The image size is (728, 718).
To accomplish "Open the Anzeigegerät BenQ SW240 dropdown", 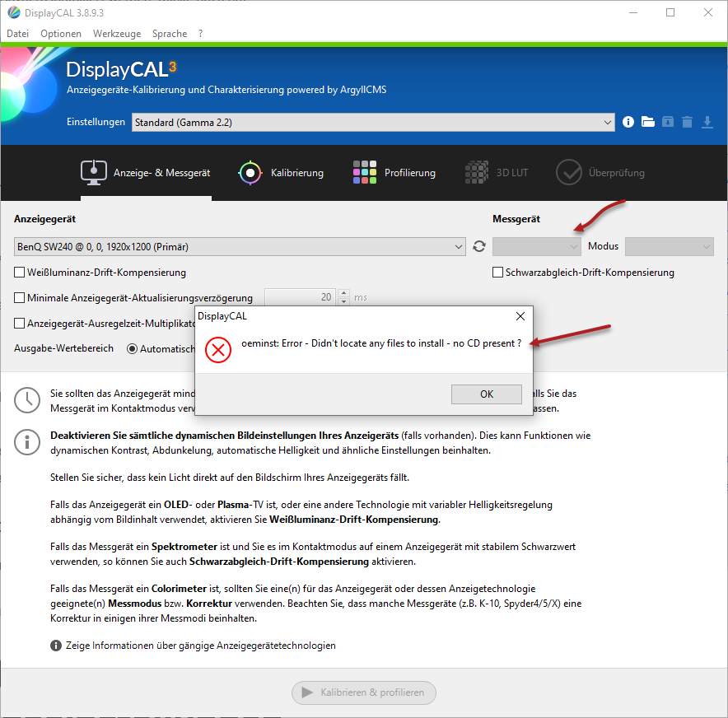I will pos(240,246).
